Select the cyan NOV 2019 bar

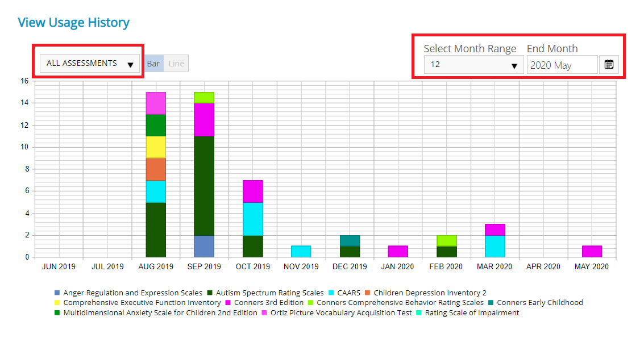point(301,251)
